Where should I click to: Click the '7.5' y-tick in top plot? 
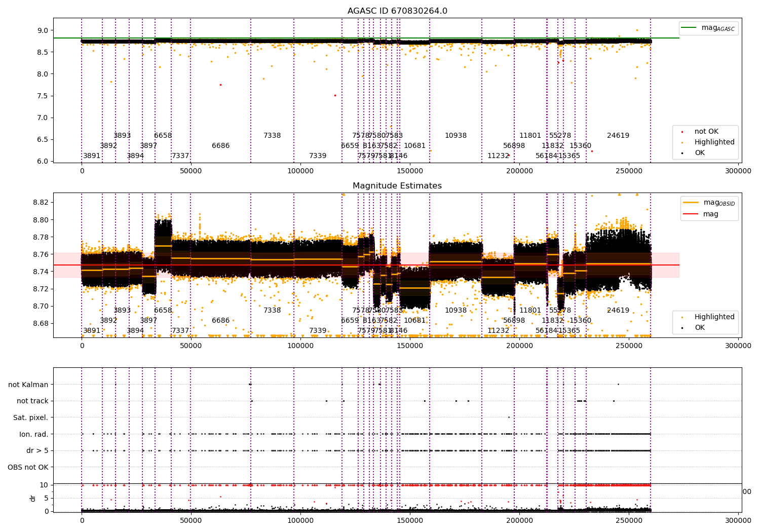tap(43, 96)
